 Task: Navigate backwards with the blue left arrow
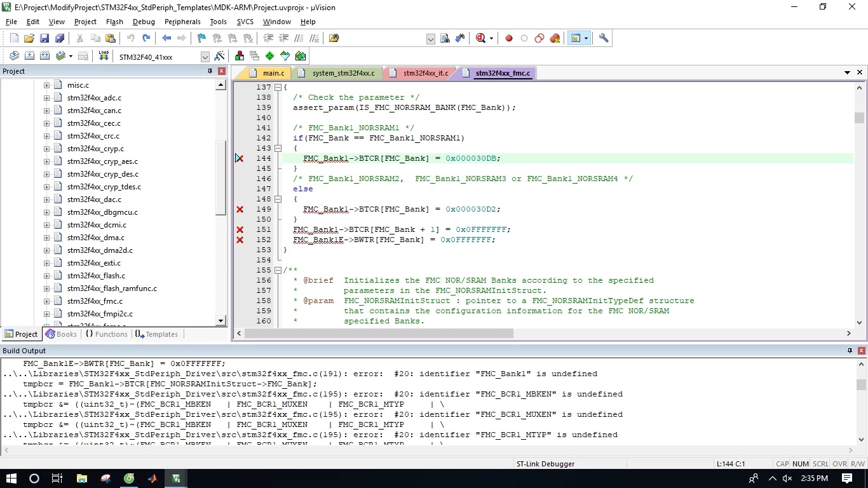tap(166, 38)
